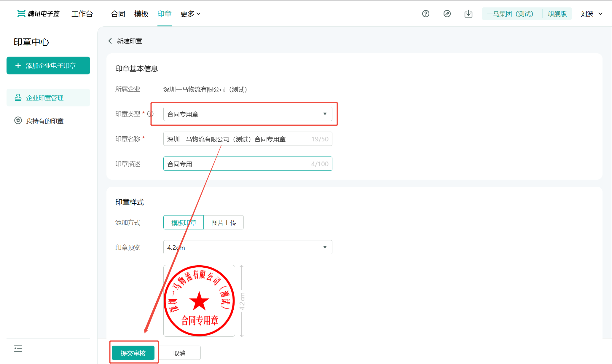The width and height of the screenshot is (612, 364).
Task: Click back arrow next to 新建印章
Action: (x=110, y=41)
